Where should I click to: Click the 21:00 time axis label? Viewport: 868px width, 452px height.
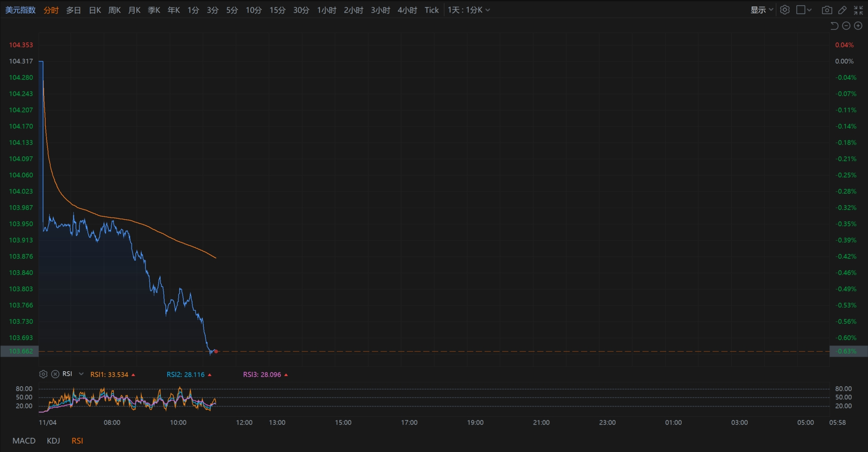tap(541, 422)
